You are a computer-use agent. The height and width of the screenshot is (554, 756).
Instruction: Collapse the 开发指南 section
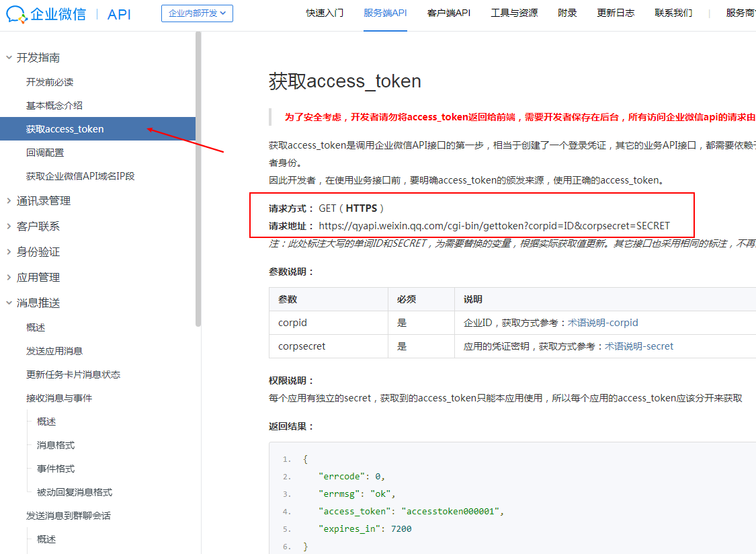pyautogui.click(x=9, y=58)
